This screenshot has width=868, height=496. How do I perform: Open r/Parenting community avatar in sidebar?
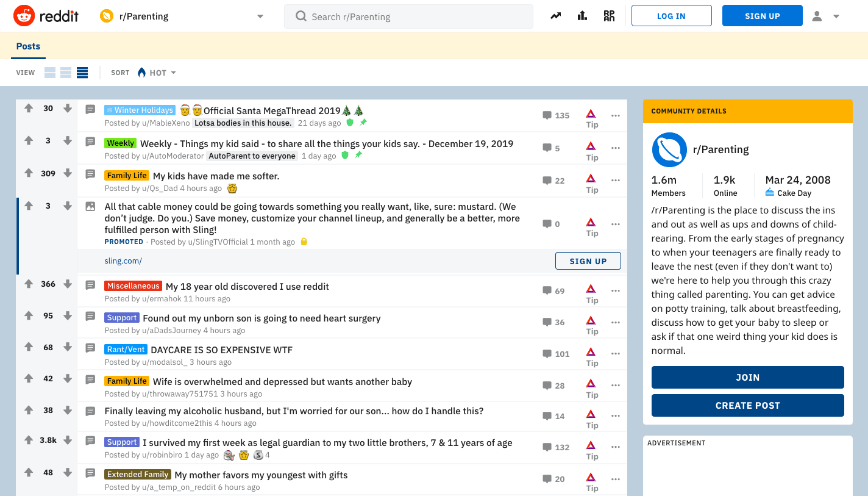pyautogui.click(x=669, y=149)
